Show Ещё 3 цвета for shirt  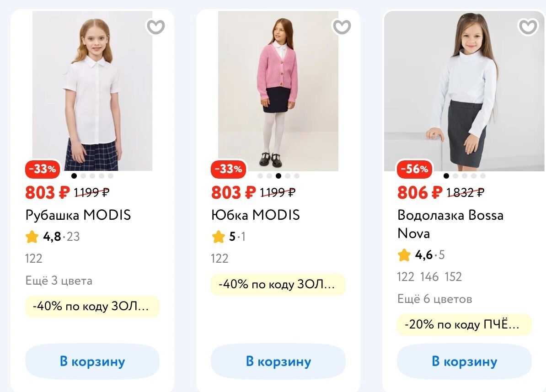59,281
